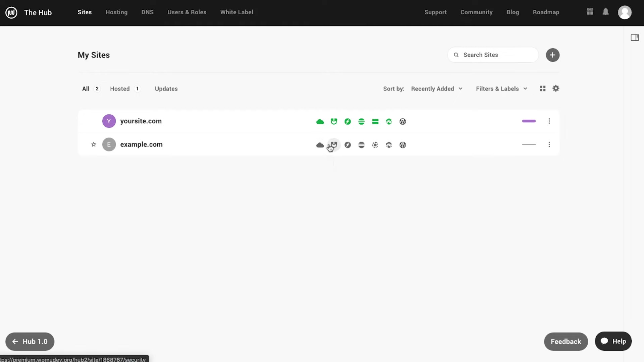Click the example.com E avatar

109,144
